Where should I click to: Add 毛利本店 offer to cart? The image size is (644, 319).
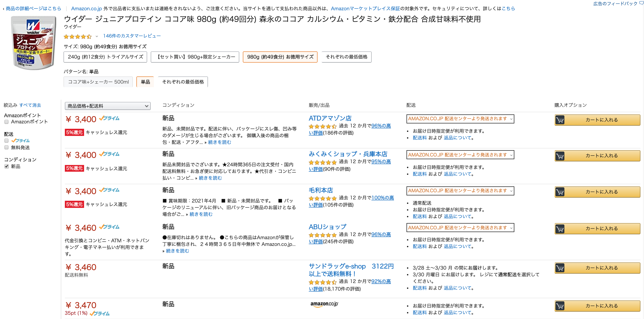(597, 192)
